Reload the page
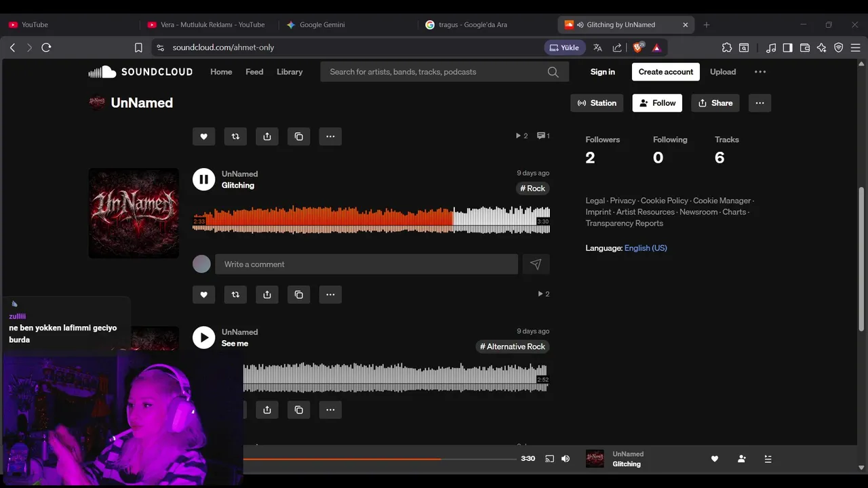 tap(46, 47)
